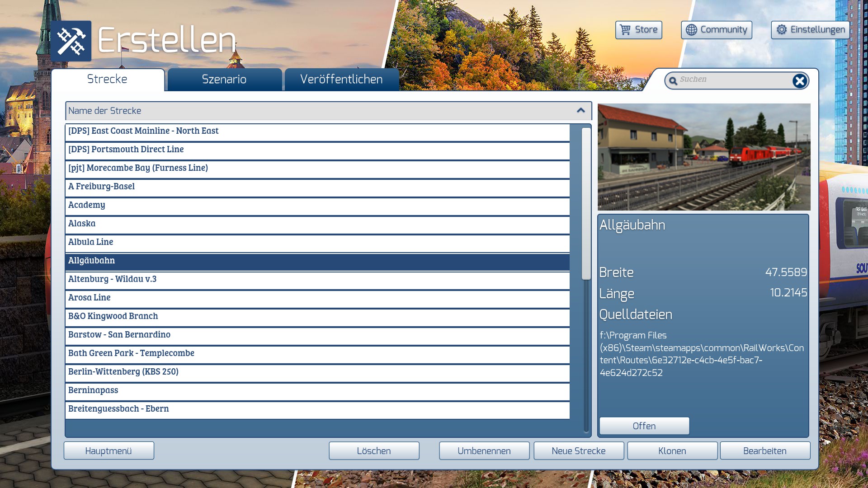Type in the Suchen search field
868x488 pixels.
pos(732,80)
